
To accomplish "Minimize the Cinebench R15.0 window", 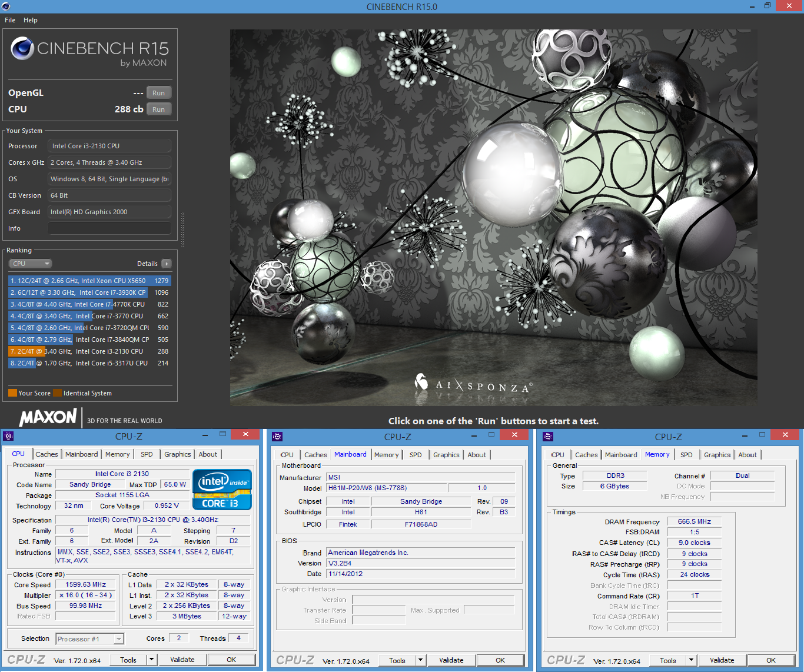I will [x=753, y=6].
